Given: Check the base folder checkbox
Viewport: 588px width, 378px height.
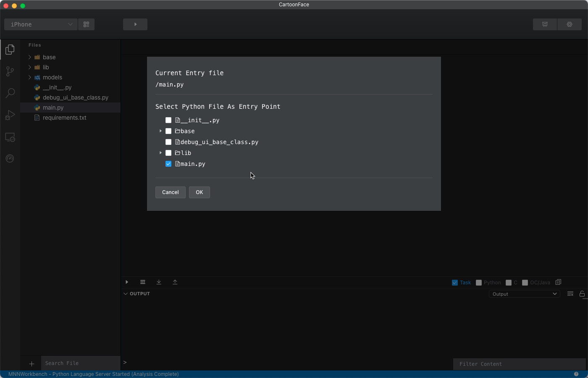Looking at the screenshot, I should [168, 131].
